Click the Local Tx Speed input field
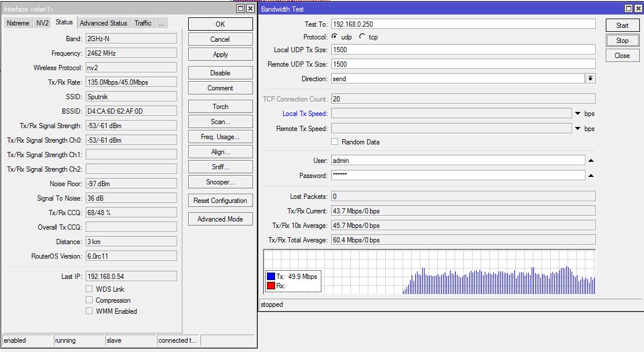 (451, 114)
